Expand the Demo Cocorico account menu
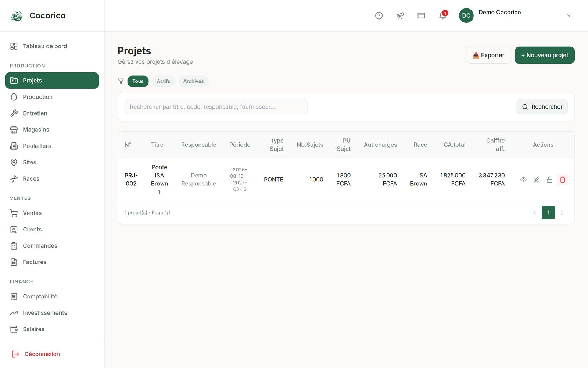Image resolution: width=588 pixels, height=368 pixels. (x=569, y=15)
